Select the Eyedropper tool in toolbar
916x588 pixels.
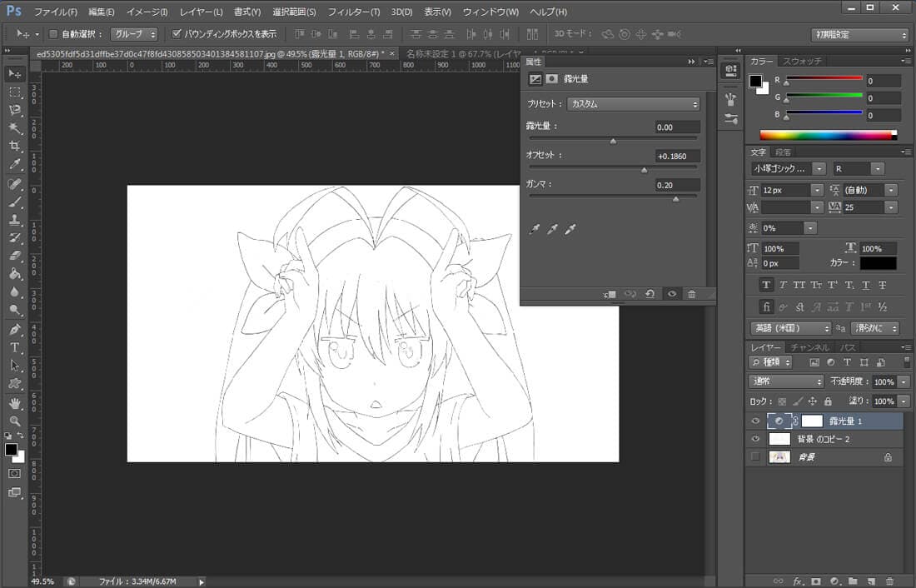[x=15, y=164]
